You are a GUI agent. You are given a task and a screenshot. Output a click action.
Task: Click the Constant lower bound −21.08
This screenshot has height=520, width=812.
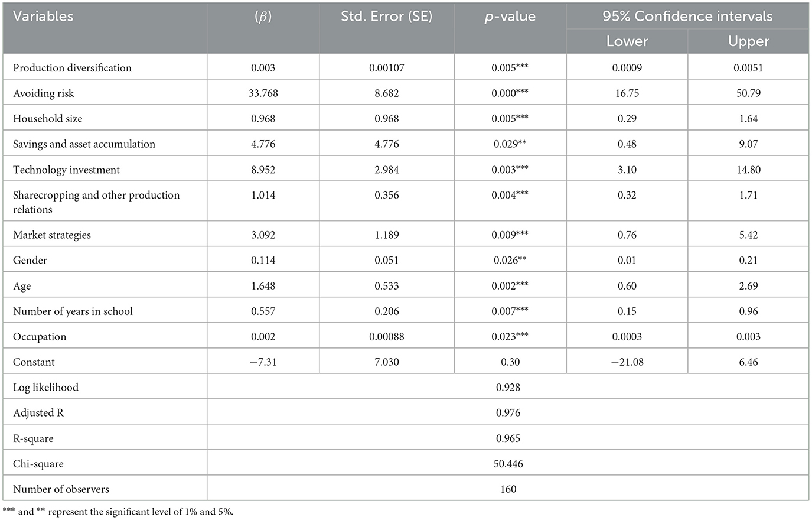[x=627, y=362]
